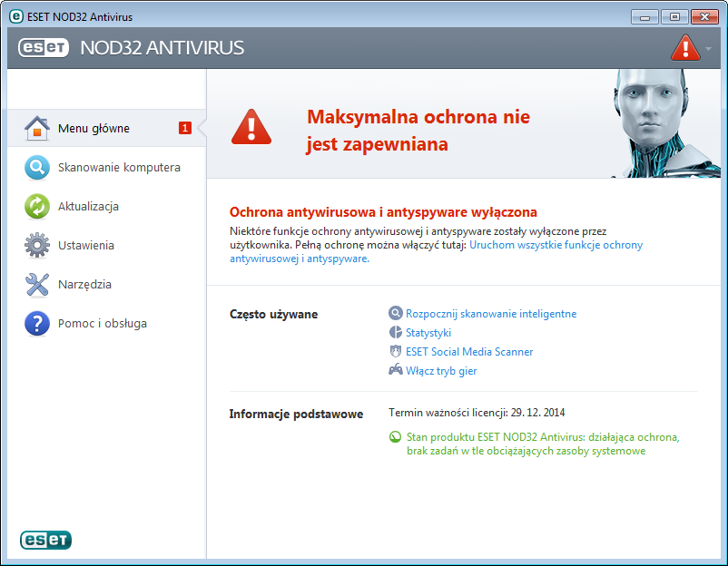Viewport: 728px width, 566px height.
Task: Click the Termin ważności licencji text
Action: (x=477, y=413)
